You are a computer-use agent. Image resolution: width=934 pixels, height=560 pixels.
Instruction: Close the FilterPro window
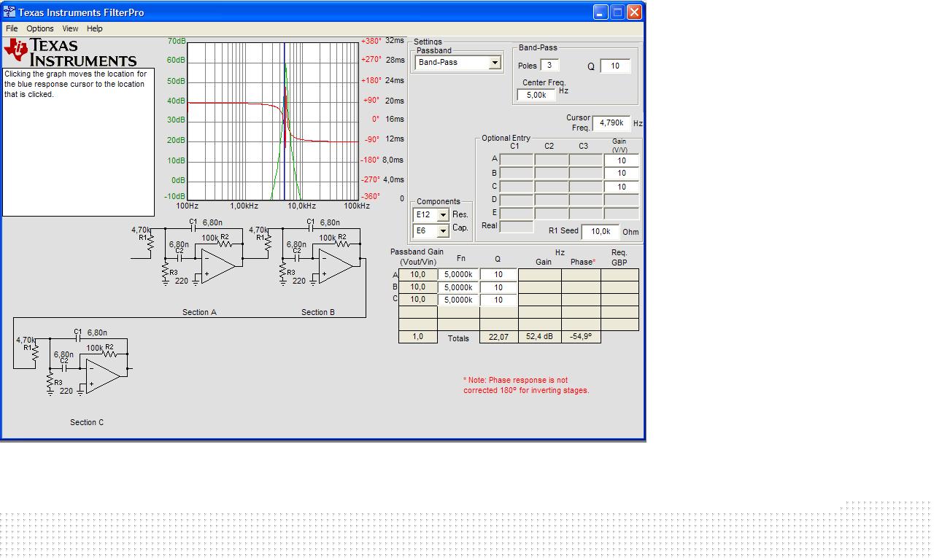click(634, 12)
